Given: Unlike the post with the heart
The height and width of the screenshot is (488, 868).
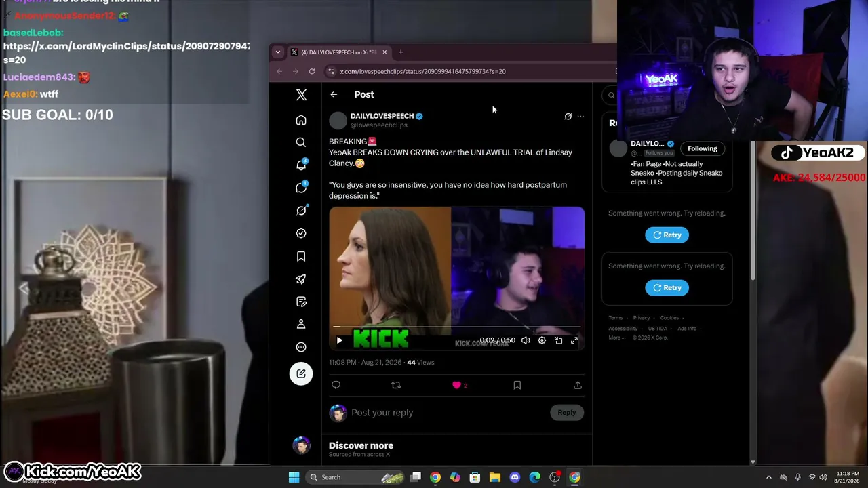Looking at the screenshot, I should tap(456, 385).
